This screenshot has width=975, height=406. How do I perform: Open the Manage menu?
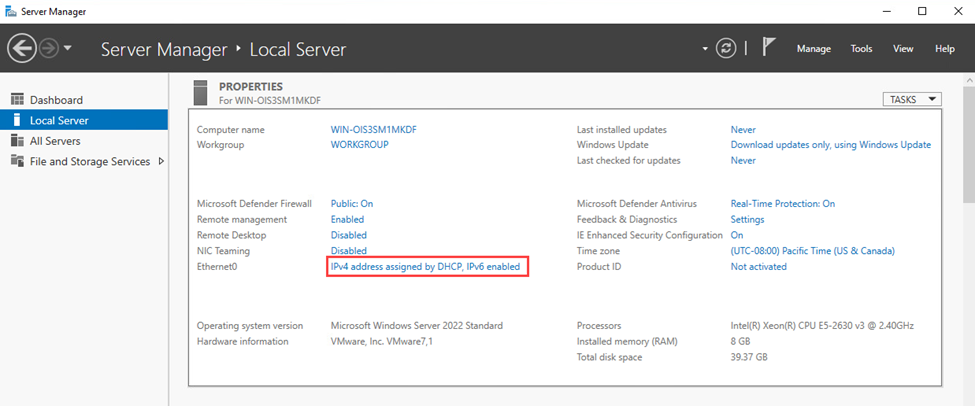click(814, 48)
